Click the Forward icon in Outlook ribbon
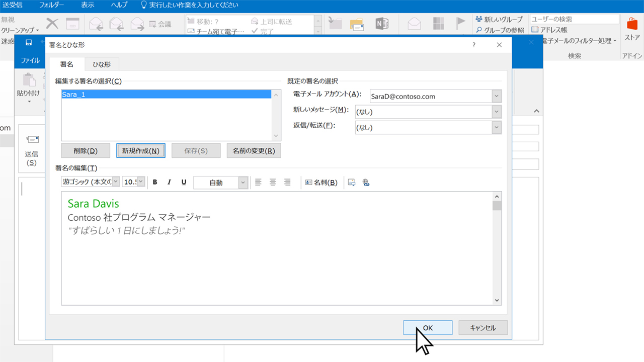644x362 pixels. [137, 24]
